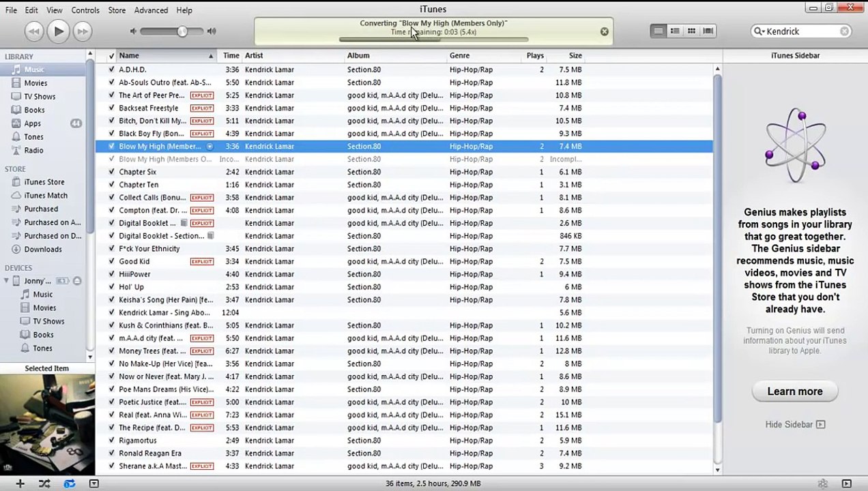Open iTunes Match
The height and width of the screenshot is (491, 868).
pyautogui.click(x=46, y=196)
